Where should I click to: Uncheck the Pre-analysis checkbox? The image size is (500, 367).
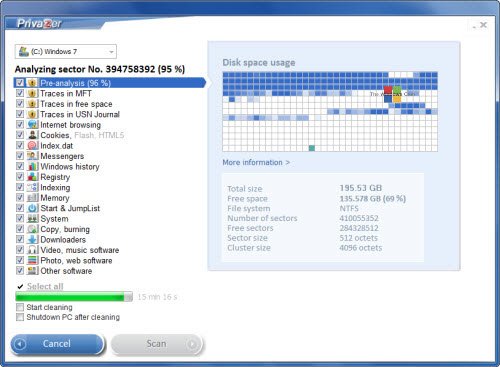coord(20,83)
